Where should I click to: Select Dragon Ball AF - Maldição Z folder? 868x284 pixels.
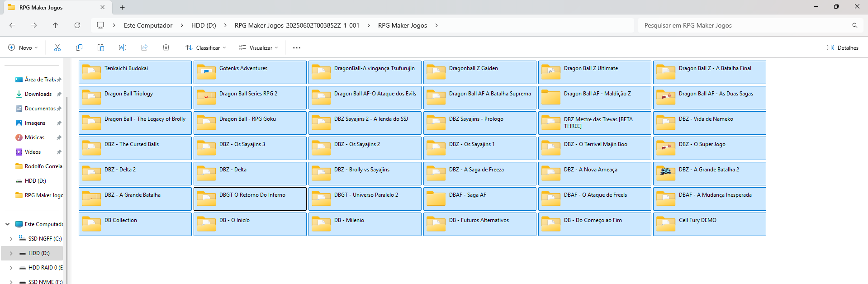[x=595, y=98]
